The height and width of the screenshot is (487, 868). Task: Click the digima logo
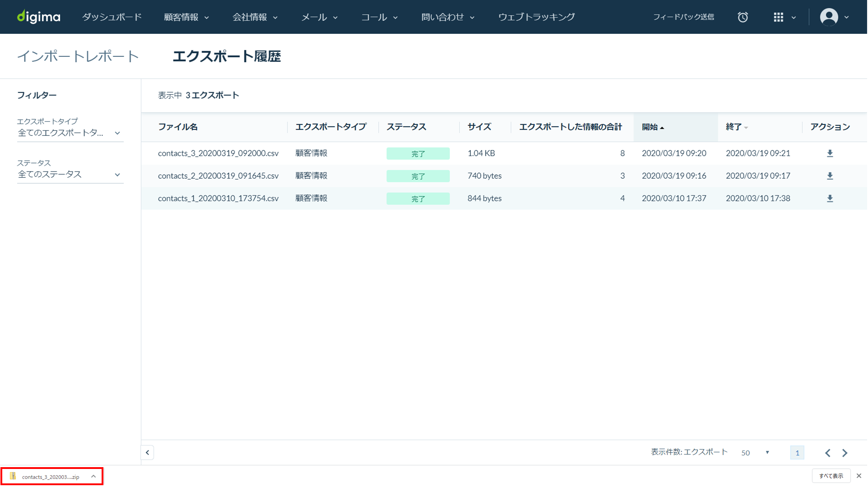[39, 17]
